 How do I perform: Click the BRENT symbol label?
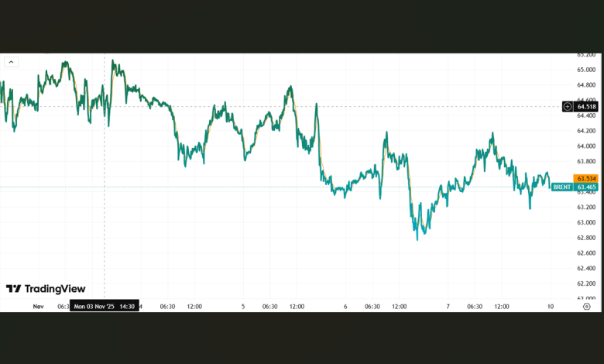(562, 187)
